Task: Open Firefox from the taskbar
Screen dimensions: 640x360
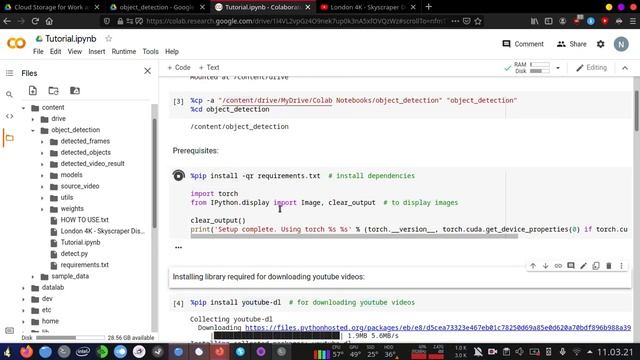Action: [26, 351]
